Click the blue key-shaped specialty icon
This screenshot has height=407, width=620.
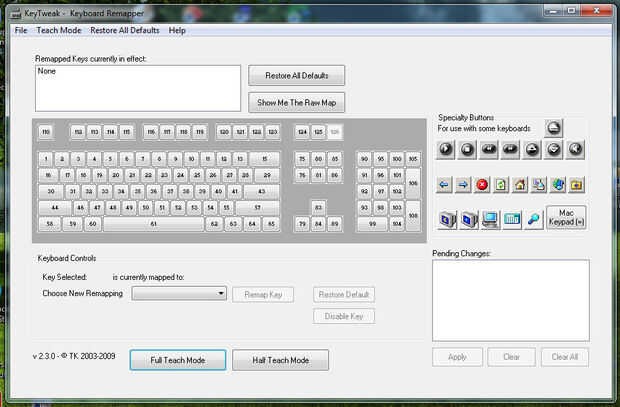click(x=533, y=219)
